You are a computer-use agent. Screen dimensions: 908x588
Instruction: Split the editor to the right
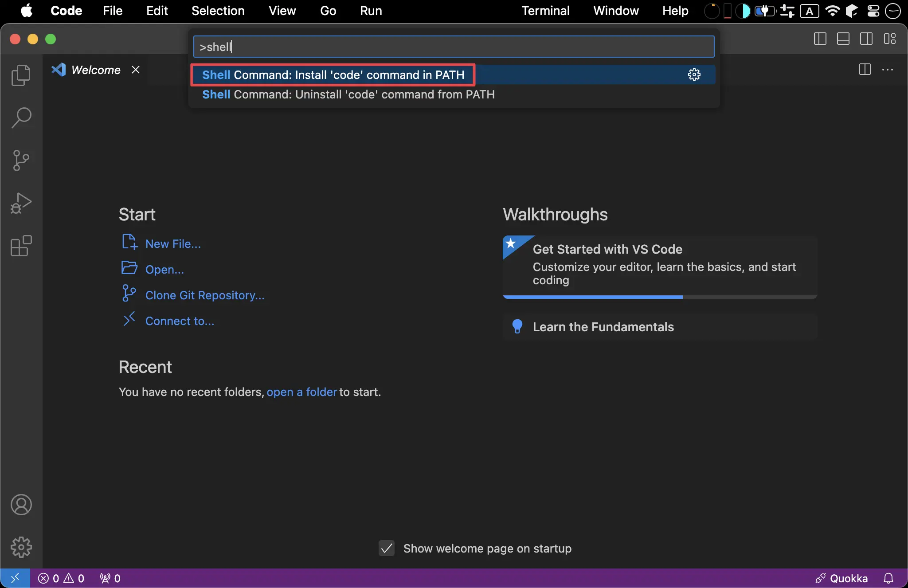pos(865,70)
